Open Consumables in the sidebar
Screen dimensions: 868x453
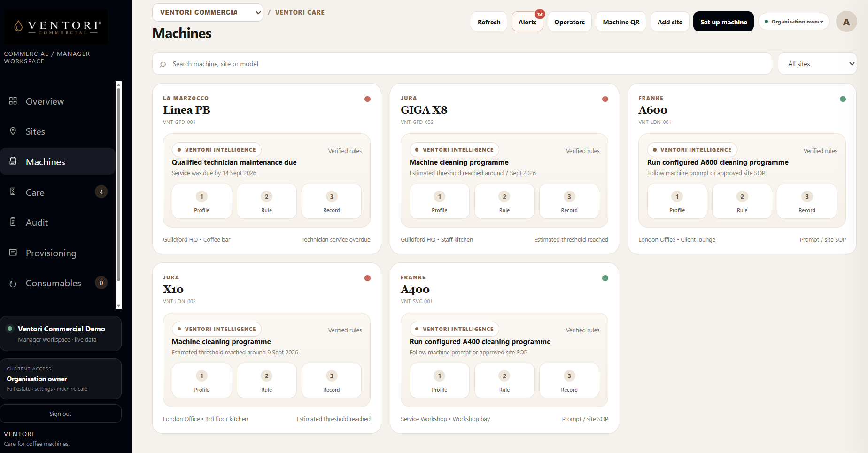pyautogui.click(x=57, y=283)
